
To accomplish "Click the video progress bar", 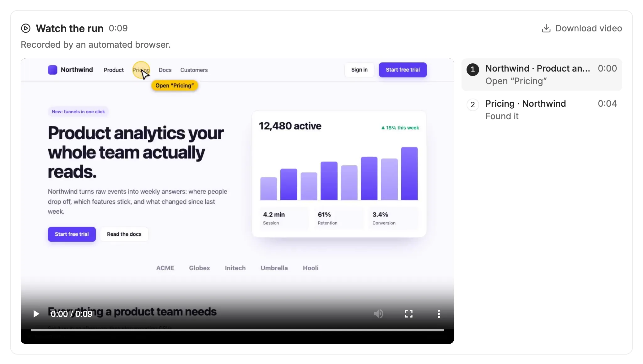I will (237, 330).
